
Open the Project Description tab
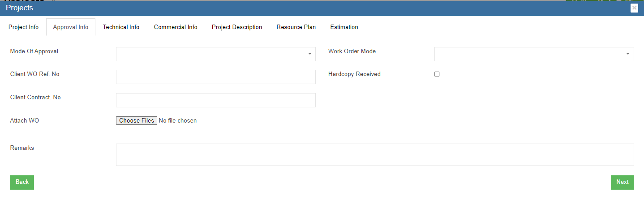tap(237, 27)
